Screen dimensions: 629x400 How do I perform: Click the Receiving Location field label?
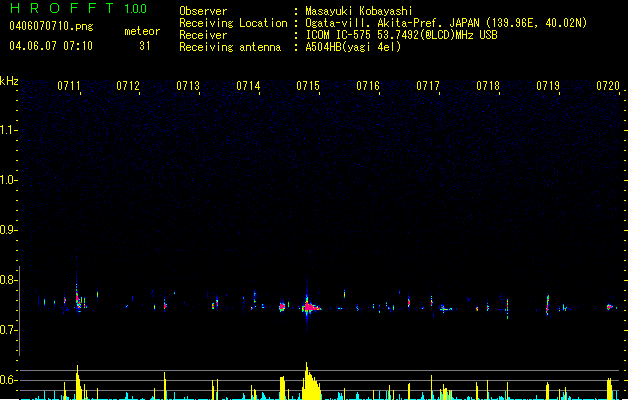click(233, 23)
